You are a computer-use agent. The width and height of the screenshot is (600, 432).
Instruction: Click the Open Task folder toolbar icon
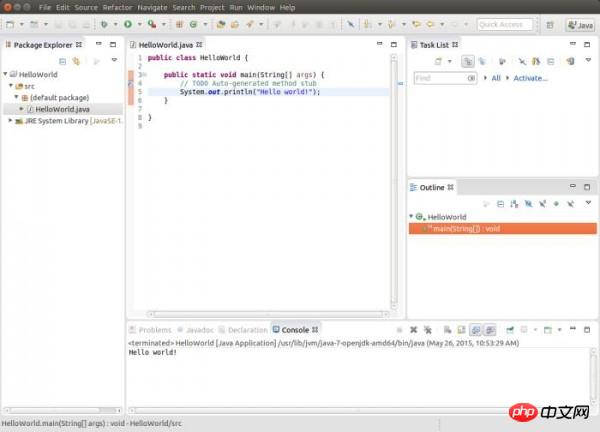click(x=235, y=24)
